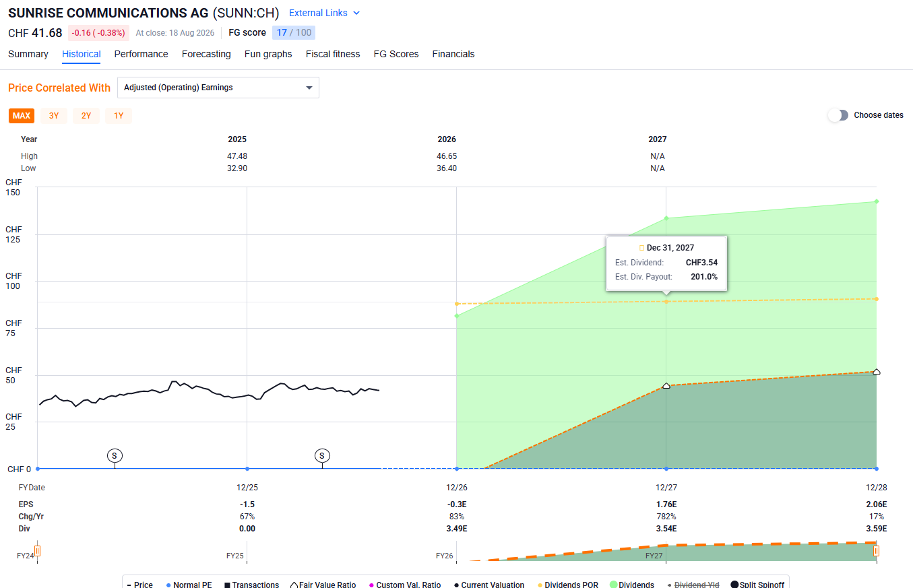The width and height of the screenshot is (913, 588).
Task: Click the second Split Spinoff S marker
Action: coord(322,456)
